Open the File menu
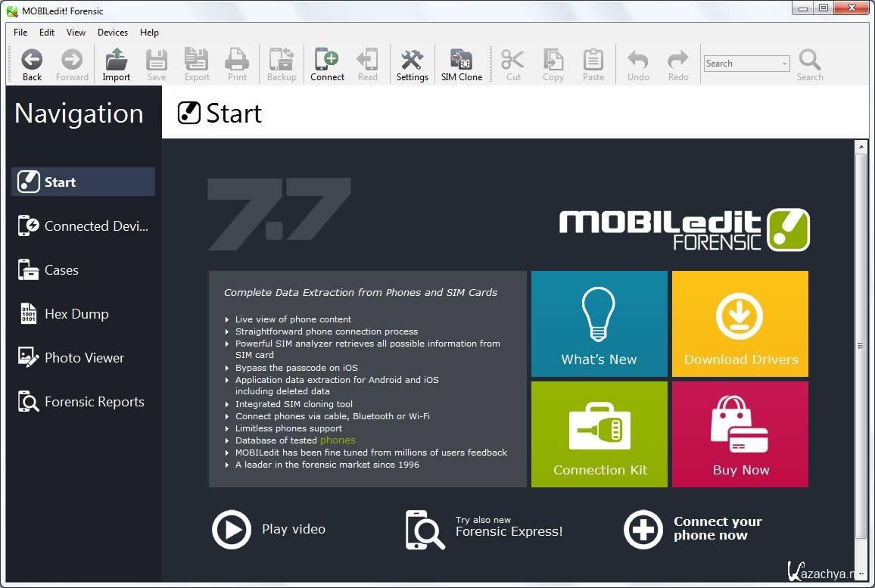This screenshot has height=588, width=875. coord(20,33)
